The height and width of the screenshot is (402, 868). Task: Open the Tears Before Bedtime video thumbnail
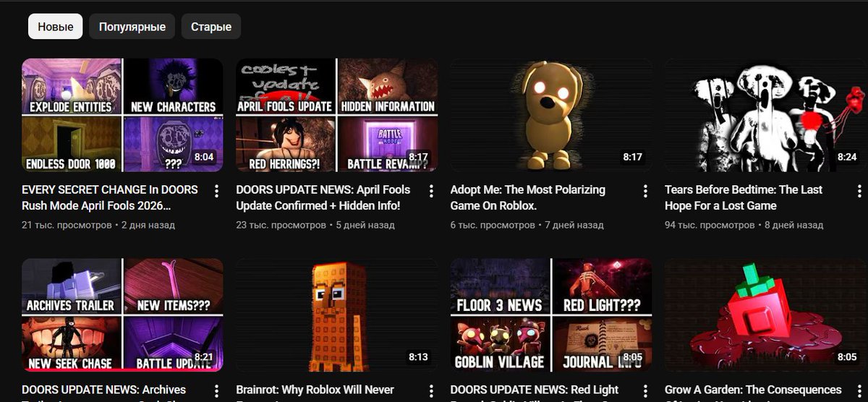[x=765, y=115]
